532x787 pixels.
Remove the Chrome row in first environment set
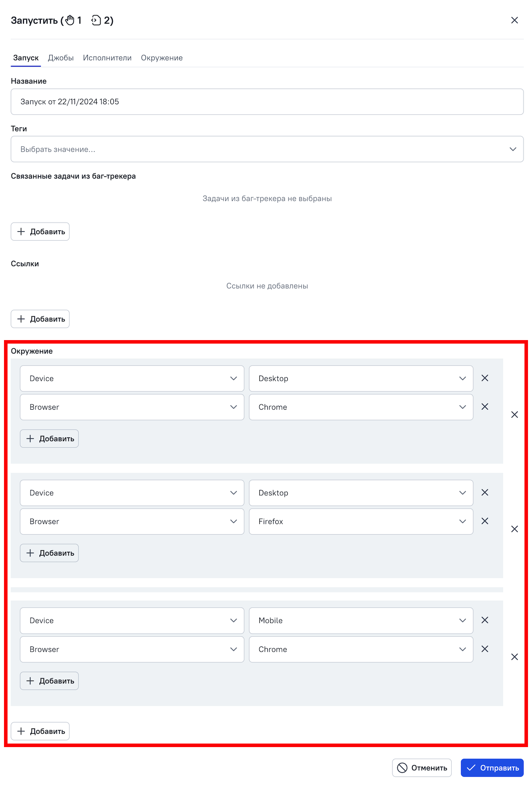tap(485, 407)
